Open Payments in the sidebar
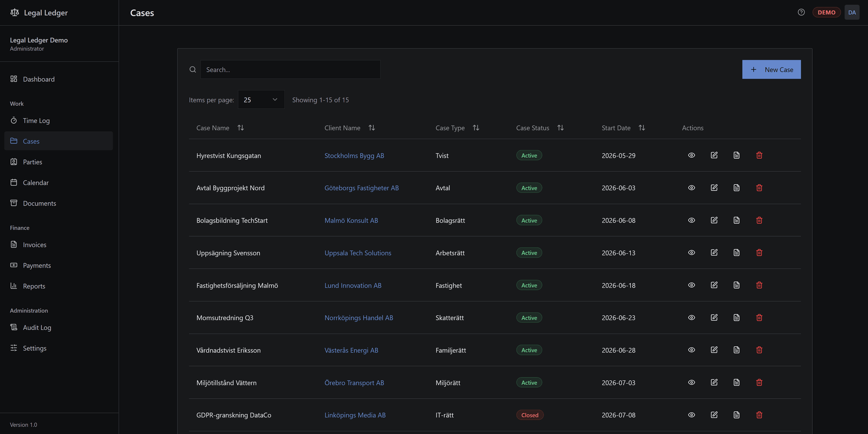The height and width of the screenshot is (434, 868). click(59, 265)
